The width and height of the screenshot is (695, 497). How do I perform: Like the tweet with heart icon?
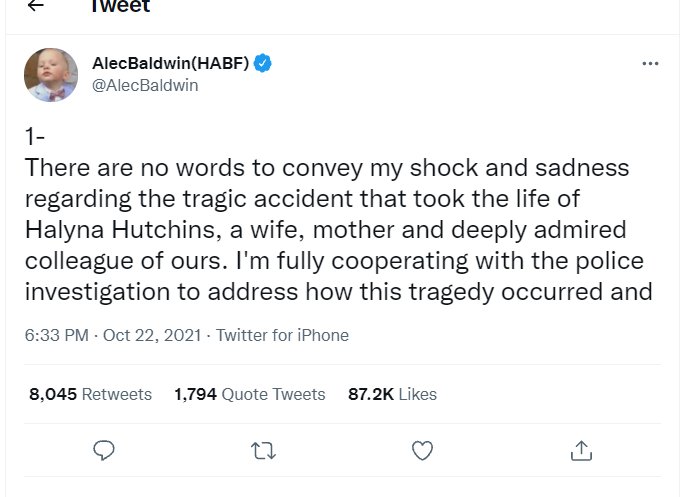click(x=422, y=451)
